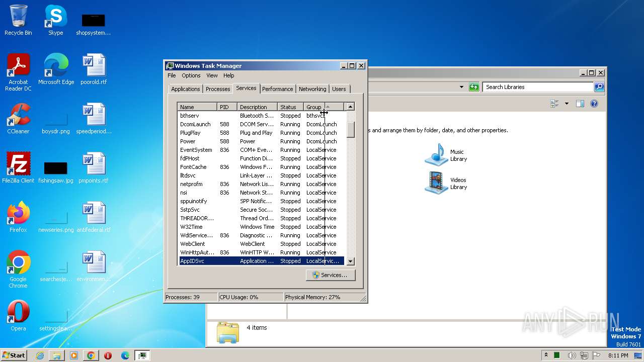Switch to Users tab

tap(339, 89)
